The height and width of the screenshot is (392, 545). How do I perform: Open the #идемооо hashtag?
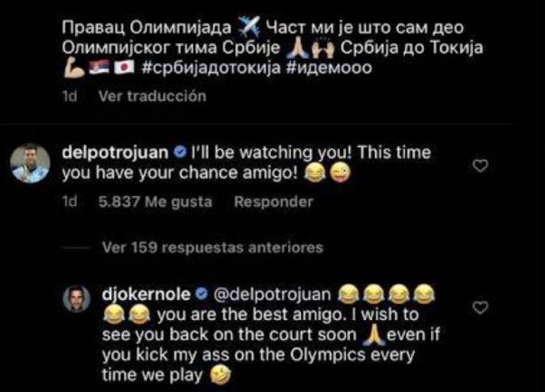(329, 67)
